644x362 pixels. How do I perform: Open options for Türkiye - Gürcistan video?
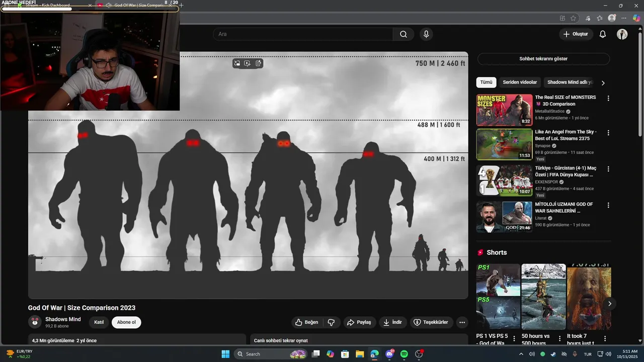click(x=608, y=169)
